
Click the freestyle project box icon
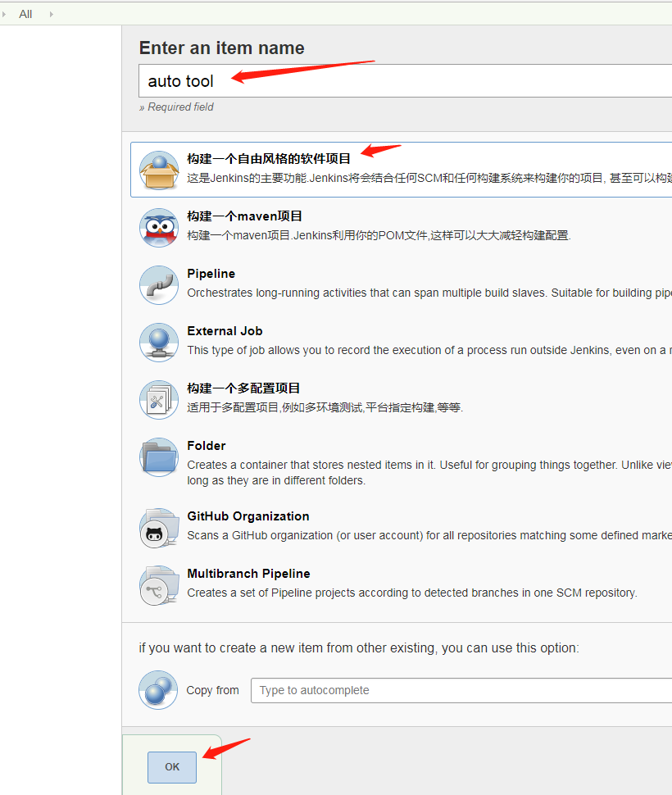pyautogui.click(x=159, y=170)
